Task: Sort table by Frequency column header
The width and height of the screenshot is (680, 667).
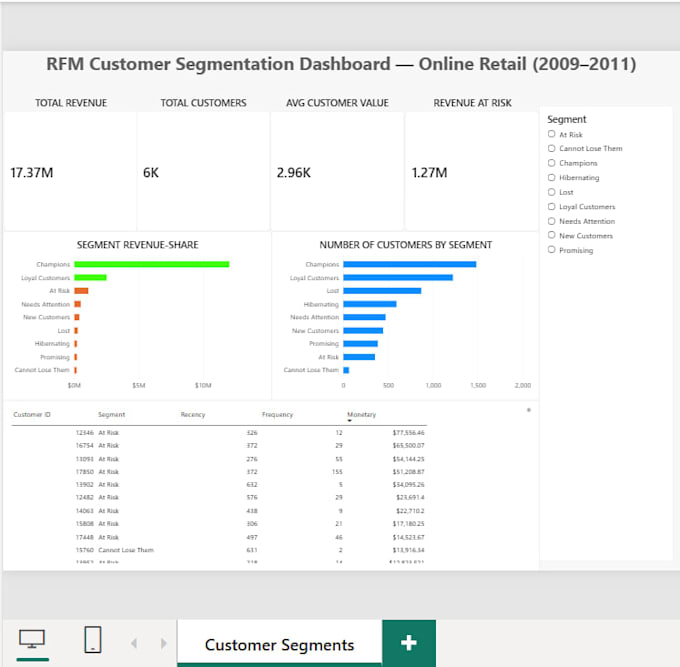Action: [x=278, y=415]
